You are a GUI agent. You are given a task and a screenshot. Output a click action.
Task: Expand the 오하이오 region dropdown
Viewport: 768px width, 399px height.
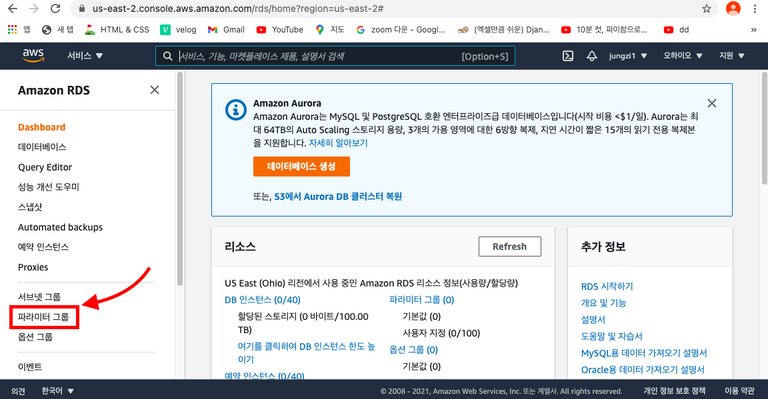[x=683, y=56]
